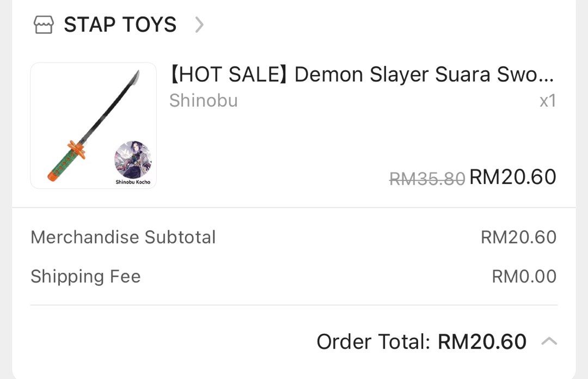
Task: Tap the sword product thumbnail image
Action: coord(93,125)
